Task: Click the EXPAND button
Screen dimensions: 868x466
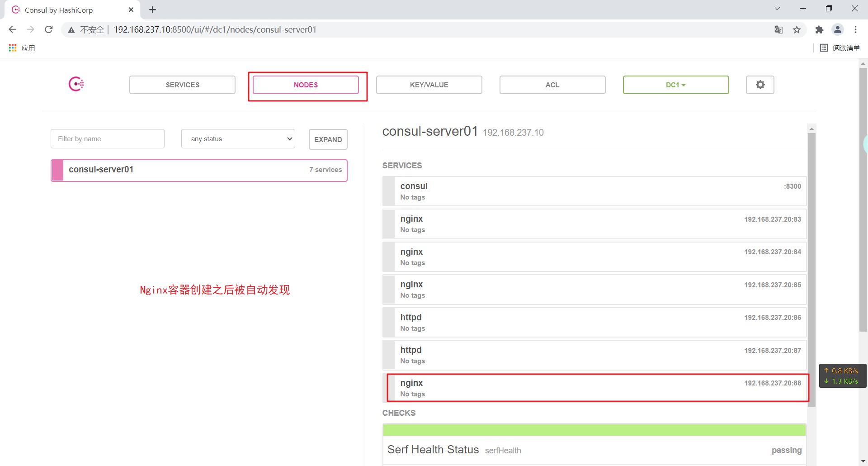Action: pyautogui.click(x=328, y=139)
